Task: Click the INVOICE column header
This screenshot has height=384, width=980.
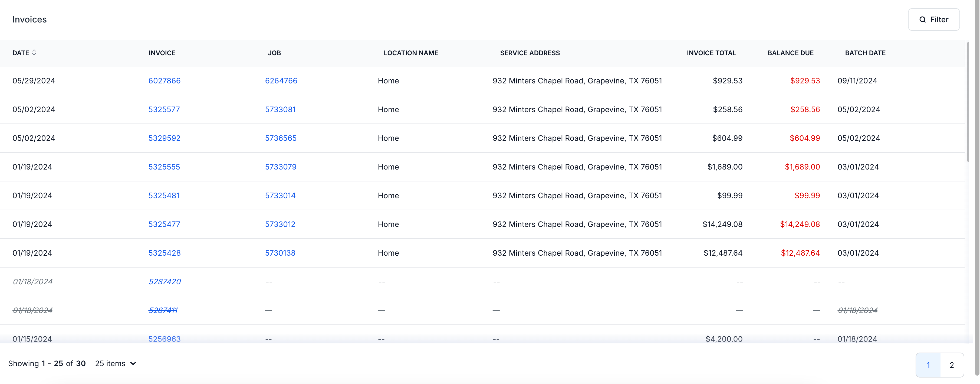Action: 162,53
